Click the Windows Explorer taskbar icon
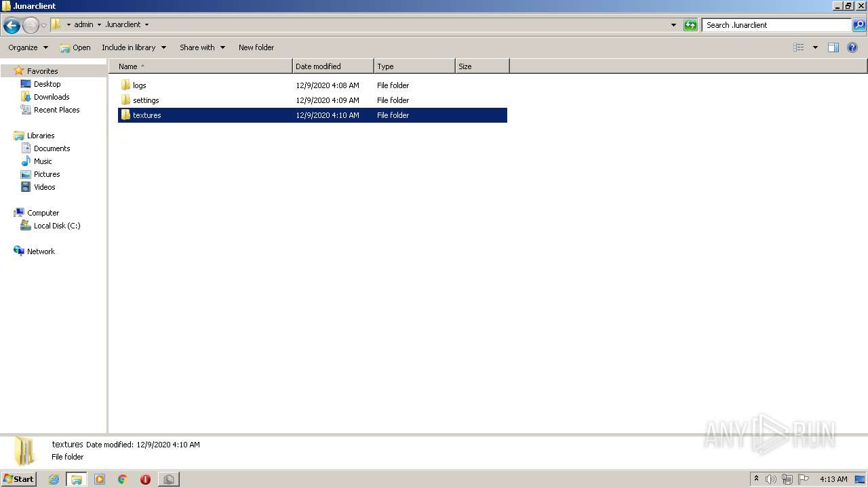The width and height of the screenshot is (868, 488). (77, 479)
